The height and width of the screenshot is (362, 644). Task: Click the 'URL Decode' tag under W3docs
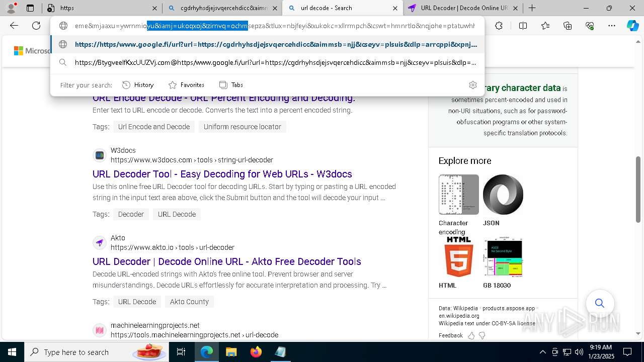click(177, 214)
